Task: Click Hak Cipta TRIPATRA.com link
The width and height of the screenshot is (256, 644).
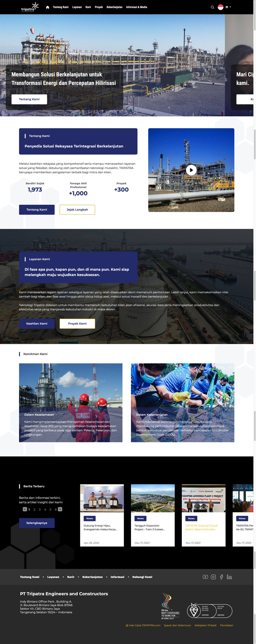Action: click(x=143, y=625)
